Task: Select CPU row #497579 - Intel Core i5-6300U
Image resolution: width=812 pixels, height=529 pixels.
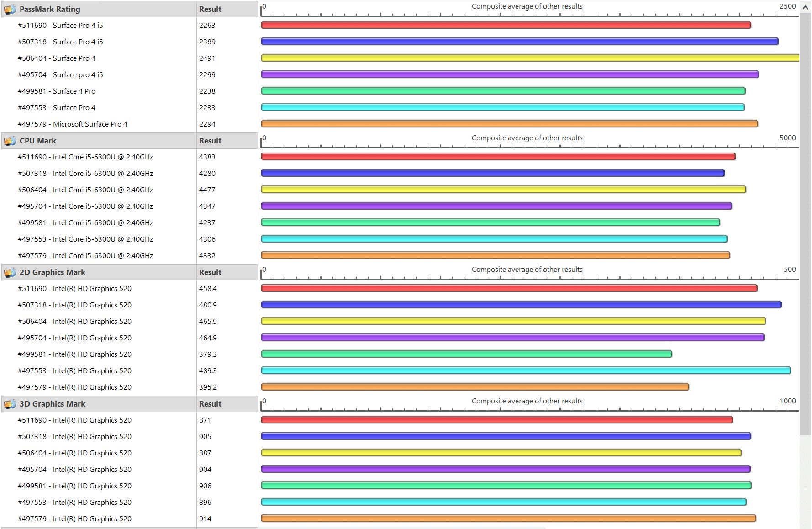Action: [x=85, y=256]
